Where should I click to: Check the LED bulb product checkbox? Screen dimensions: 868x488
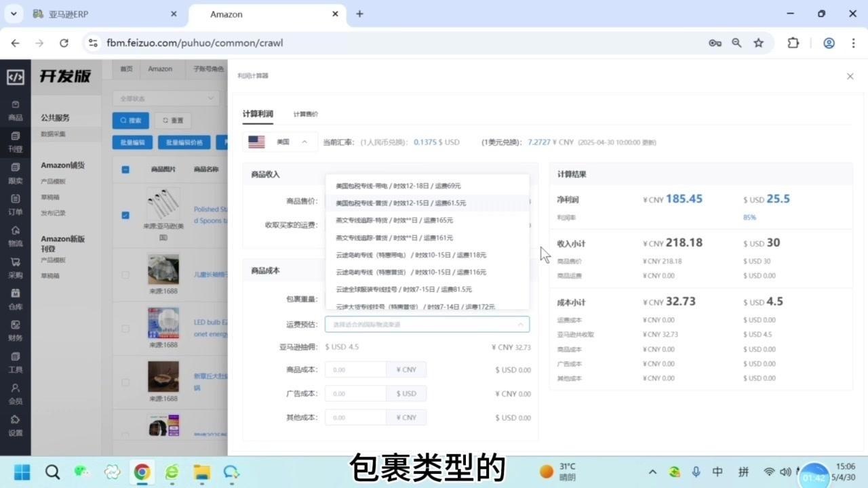tap(125, 329)
